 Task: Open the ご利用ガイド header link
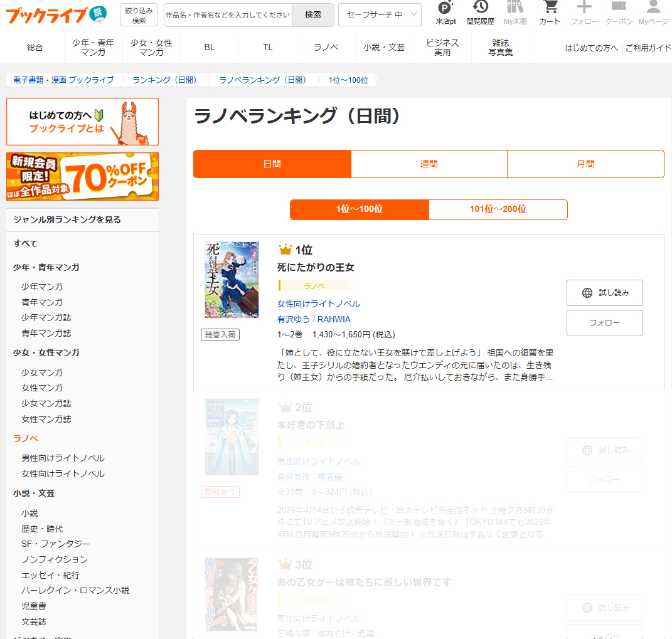click(x=648, y=48)
